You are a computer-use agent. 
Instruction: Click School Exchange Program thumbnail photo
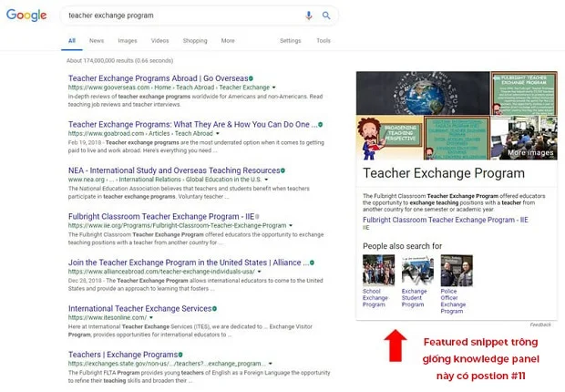pos(379,271)
